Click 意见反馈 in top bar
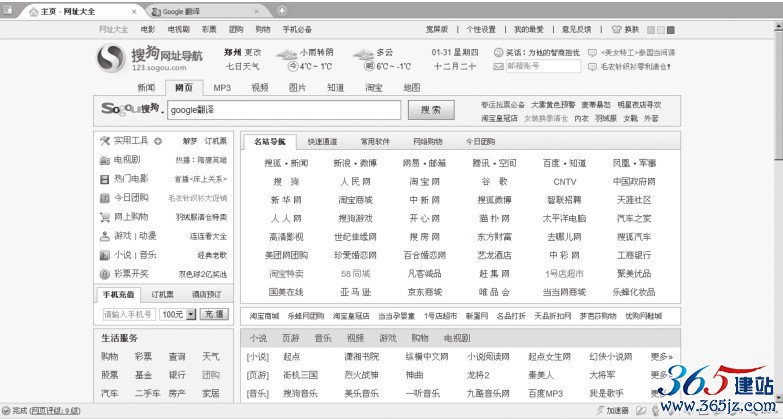 coord(576,29)
